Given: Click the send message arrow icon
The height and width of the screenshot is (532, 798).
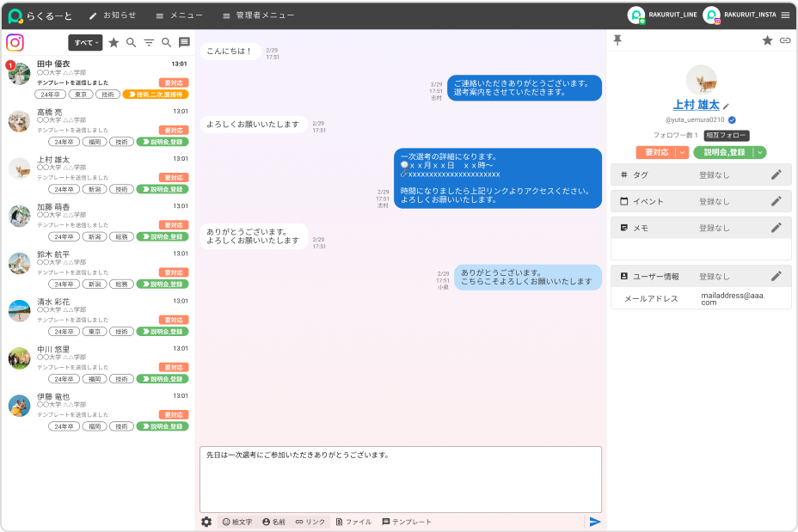Looking at the screenshot, I should pyautogui.click(x=594, y=522).
